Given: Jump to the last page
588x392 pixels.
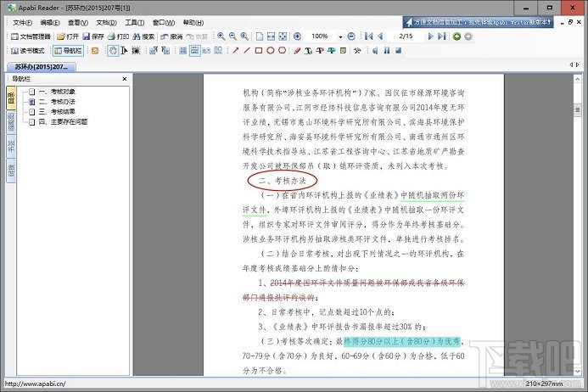Looking at the screenshot, I should tap(442, 36).
